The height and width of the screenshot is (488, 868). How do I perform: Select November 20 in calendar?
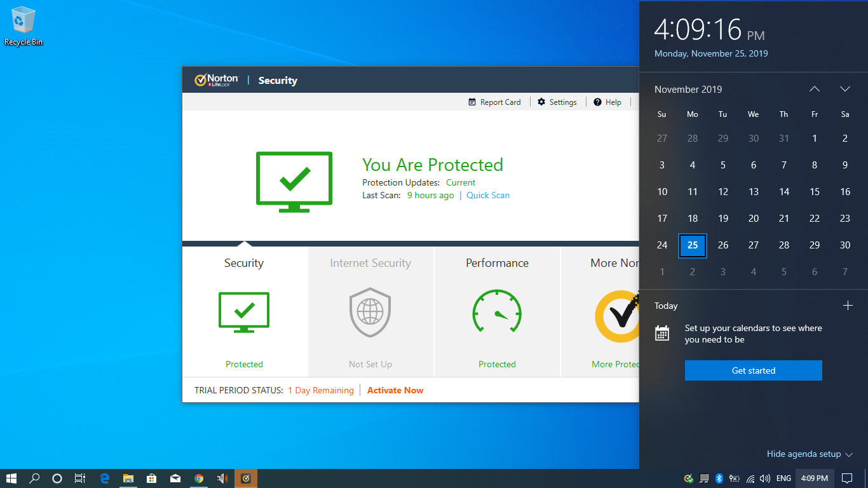754,219
